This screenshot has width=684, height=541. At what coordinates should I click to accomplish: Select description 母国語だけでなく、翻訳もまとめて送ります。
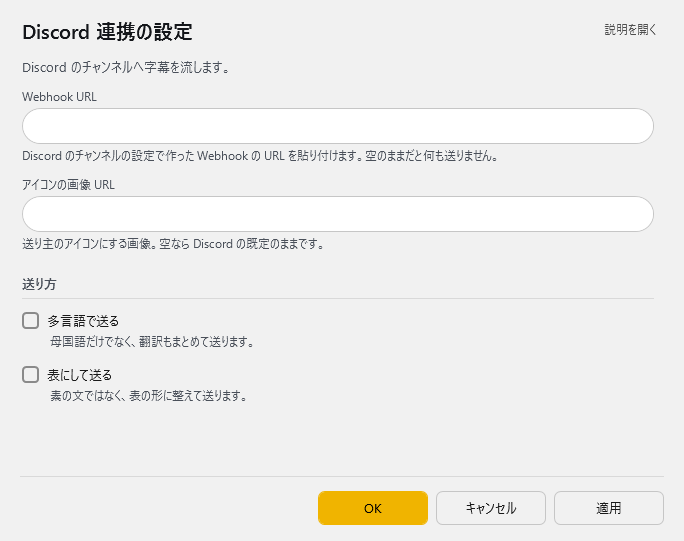coord(152,342)
